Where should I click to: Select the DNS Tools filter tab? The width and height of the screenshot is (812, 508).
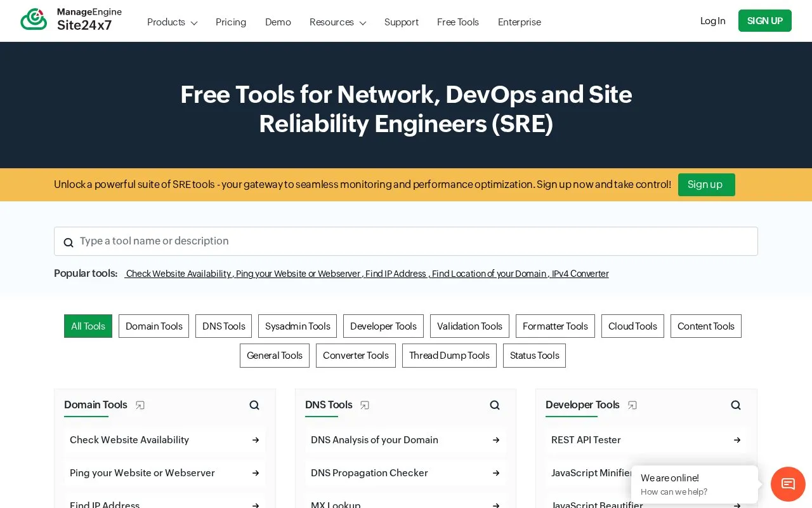[x=224, y=326]
